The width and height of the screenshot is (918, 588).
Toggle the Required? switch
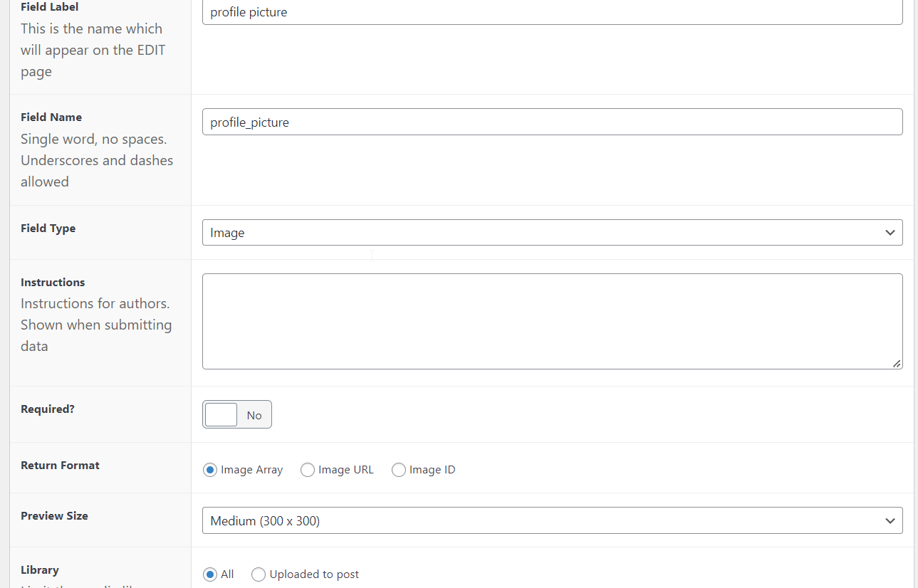[236, 414]
